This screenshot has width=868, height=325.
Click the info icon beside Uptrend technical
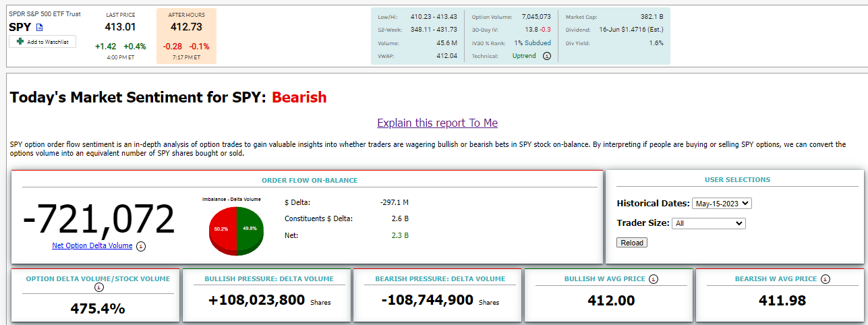tap(547, 56)
